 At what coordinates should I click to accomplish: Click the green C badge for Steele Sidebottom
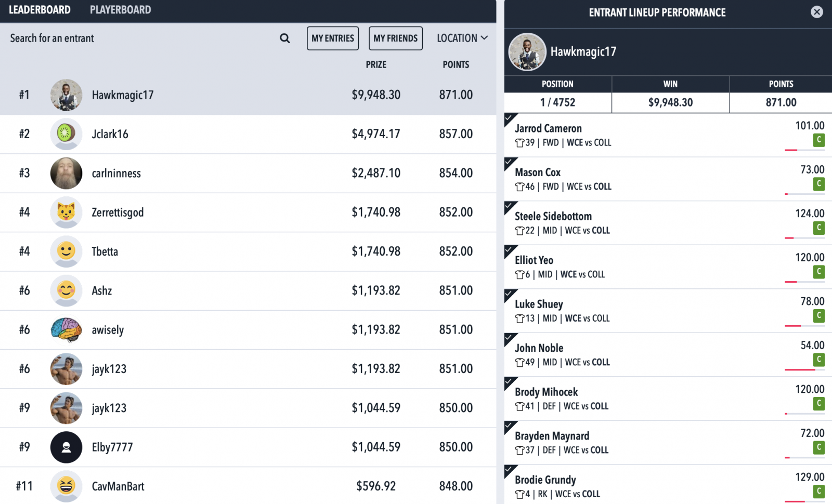click(x=819, y=228)
